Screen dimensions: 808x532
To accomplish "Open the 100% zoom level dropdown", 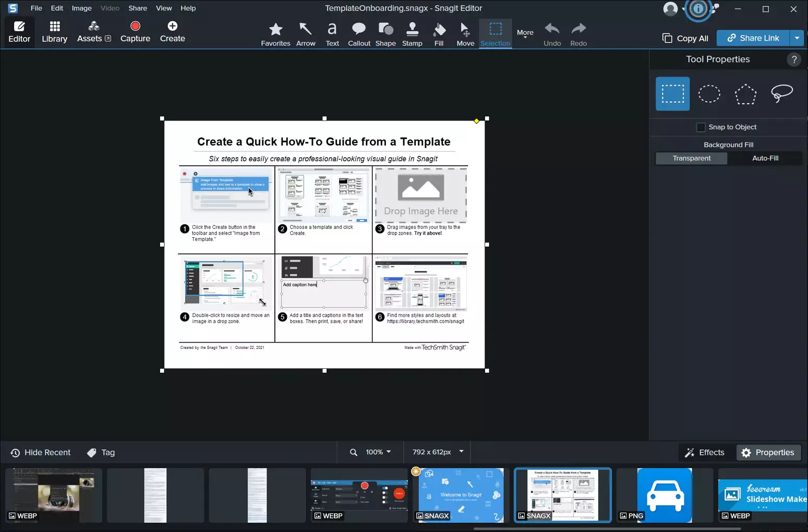I will pyautogui.click(x=378, y=452).
